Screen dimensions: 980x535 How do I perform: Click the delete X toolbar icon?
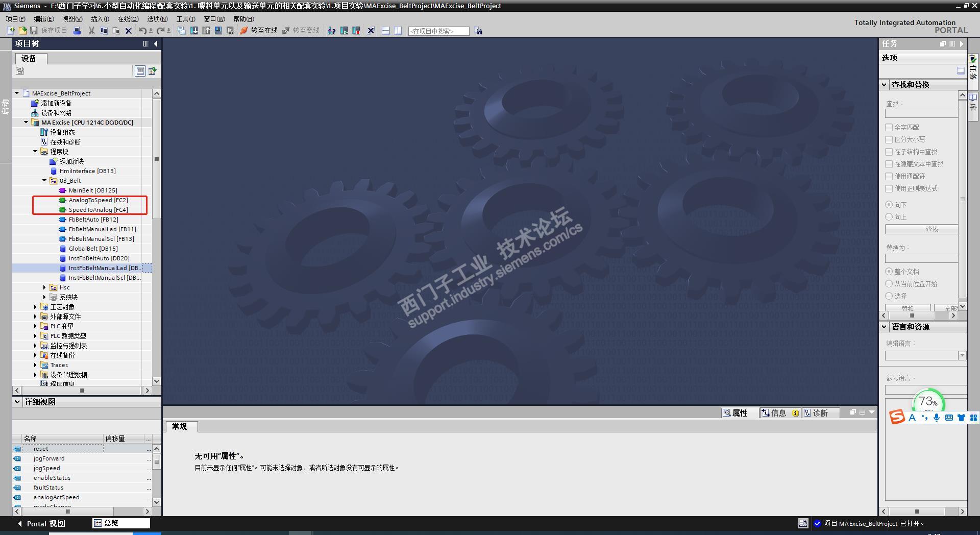coord(129,31)
